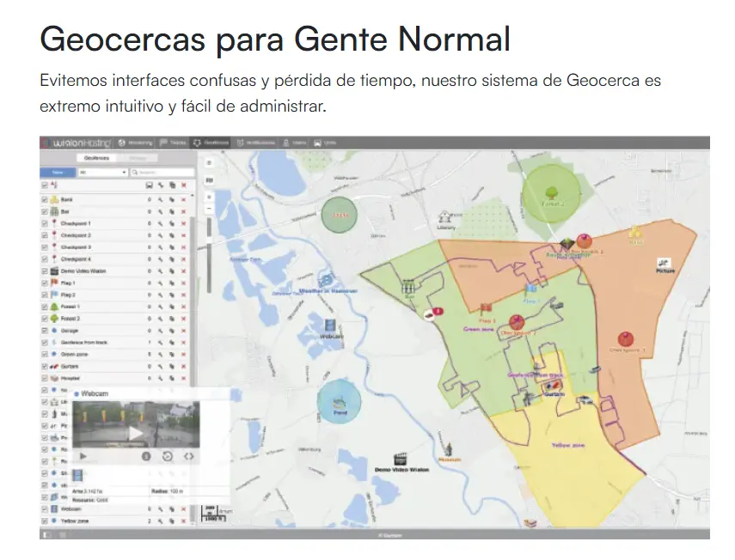735x560 pixels.
Task: Delete the Gurtam geofence
Action: coord(184,366)
